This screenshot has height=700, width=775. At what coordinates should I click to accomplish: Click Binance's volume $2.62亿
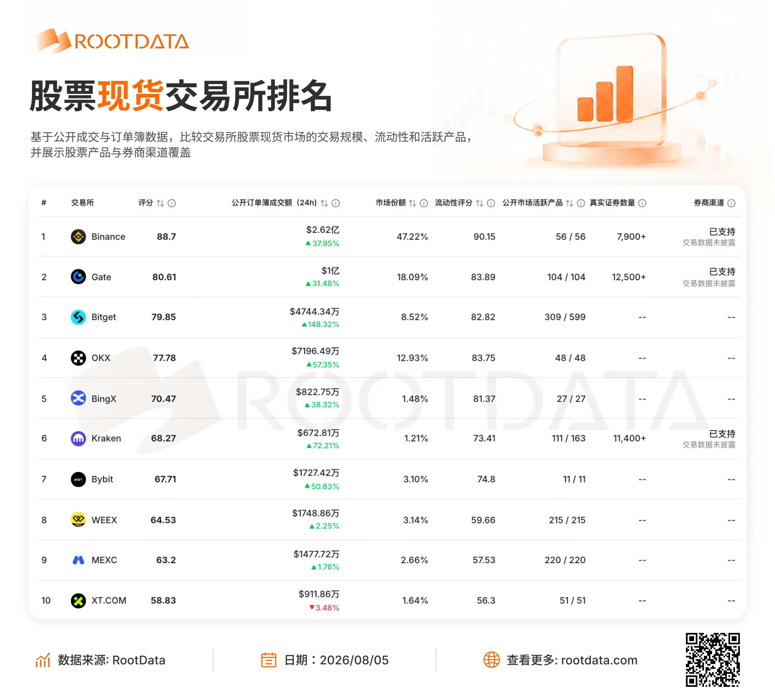(322, 230)
